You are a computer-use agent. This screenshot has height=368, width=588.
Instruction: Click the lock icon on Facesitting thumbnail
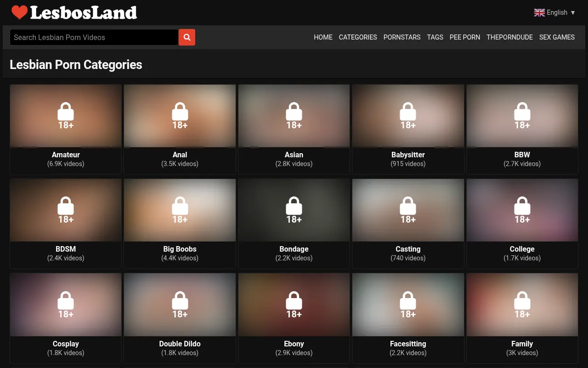point(408,300)
